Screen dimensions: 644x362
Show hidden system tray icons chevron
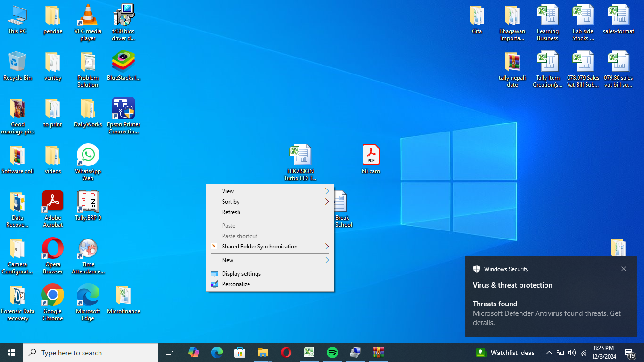(x=549, y=353)
